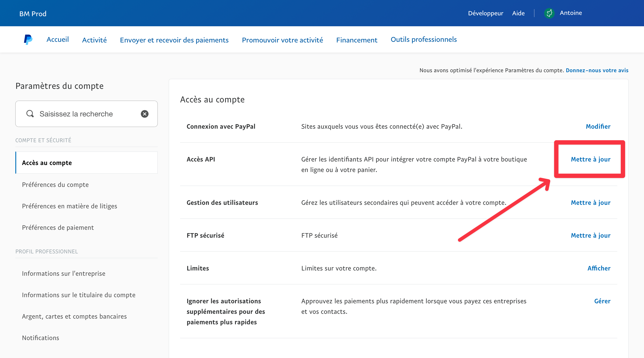Click the PayPal logo icon
644x358 pixels.
point(28,39)
